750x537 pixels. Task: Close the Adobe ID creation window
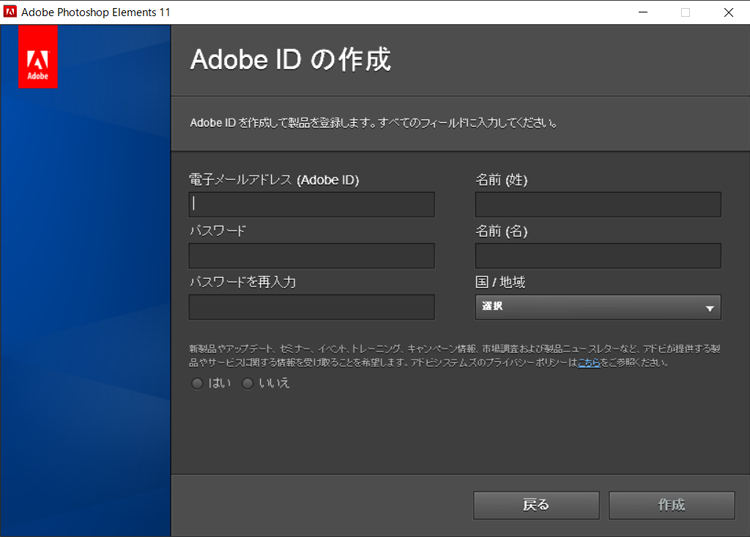728,12
